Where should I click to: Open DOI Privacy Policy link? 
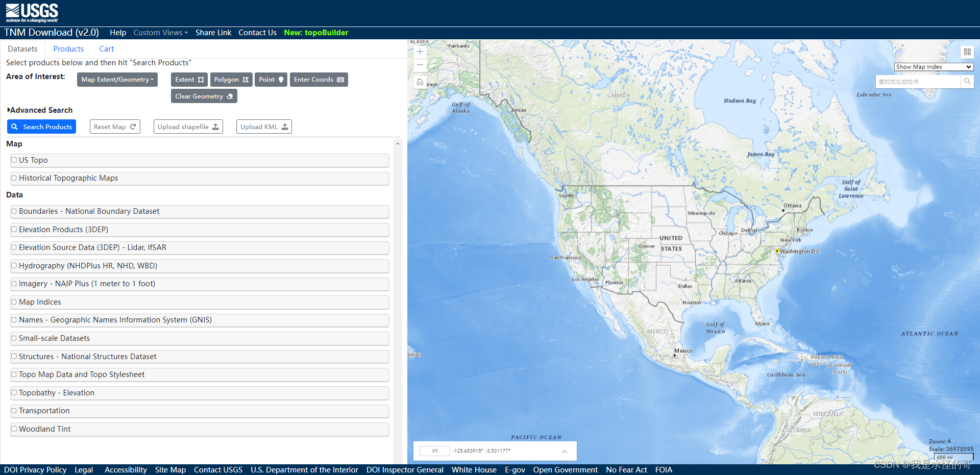[35, 470]
